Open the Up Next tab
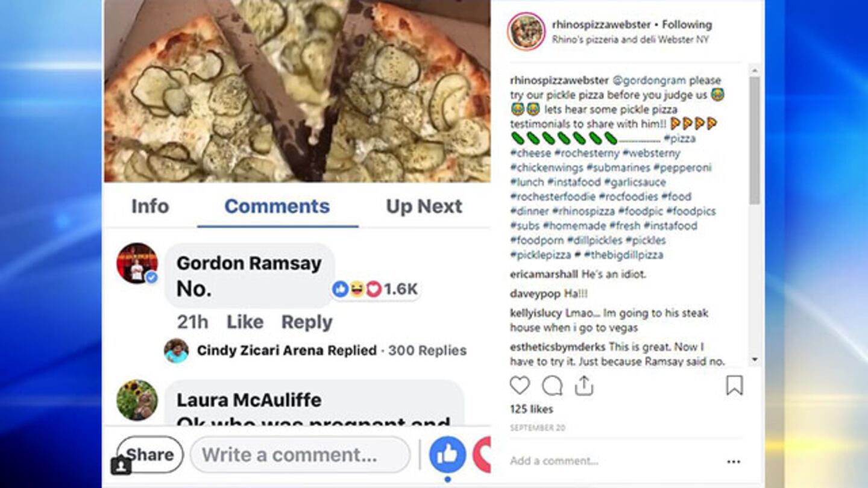868x488 pixels. (x=424, y=206)
